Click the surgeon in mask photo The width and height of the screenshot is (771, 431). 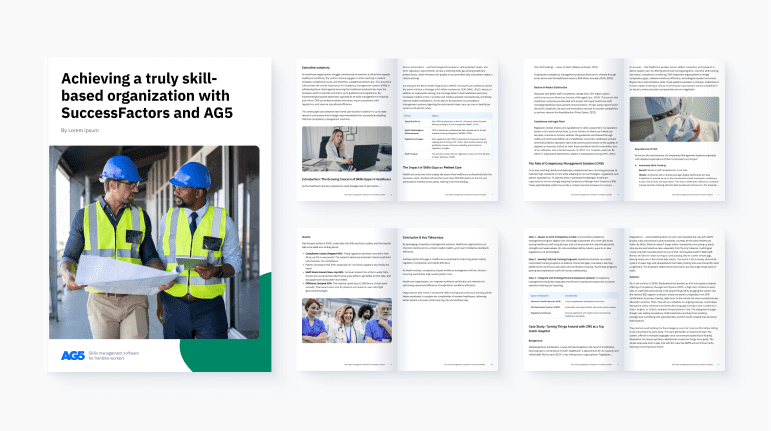[674, 119]
